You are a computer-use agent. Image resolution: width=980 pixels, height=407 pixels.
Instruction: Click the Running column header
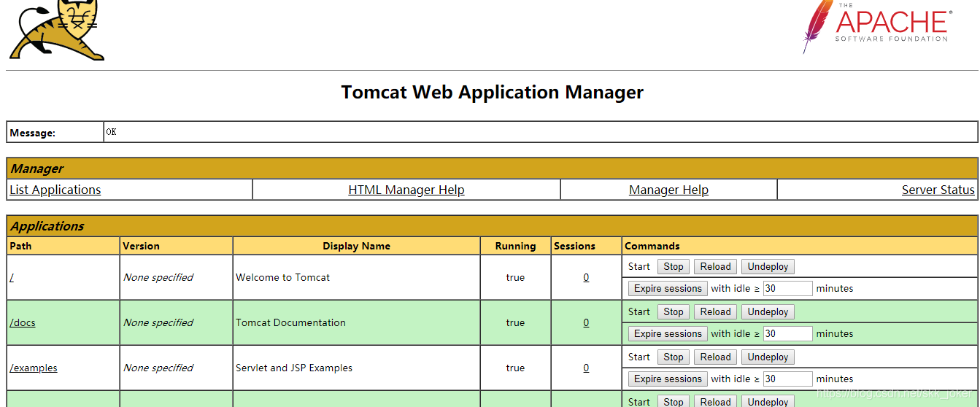pyautogui.click(x=515, y=246)
